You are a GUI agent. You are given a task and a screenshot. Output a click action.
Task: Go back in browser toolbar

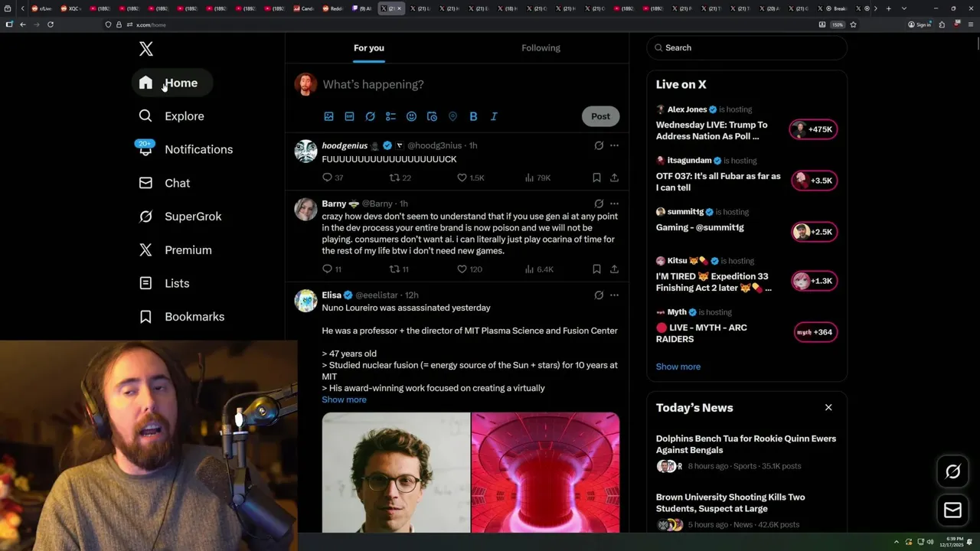(23, 24)
